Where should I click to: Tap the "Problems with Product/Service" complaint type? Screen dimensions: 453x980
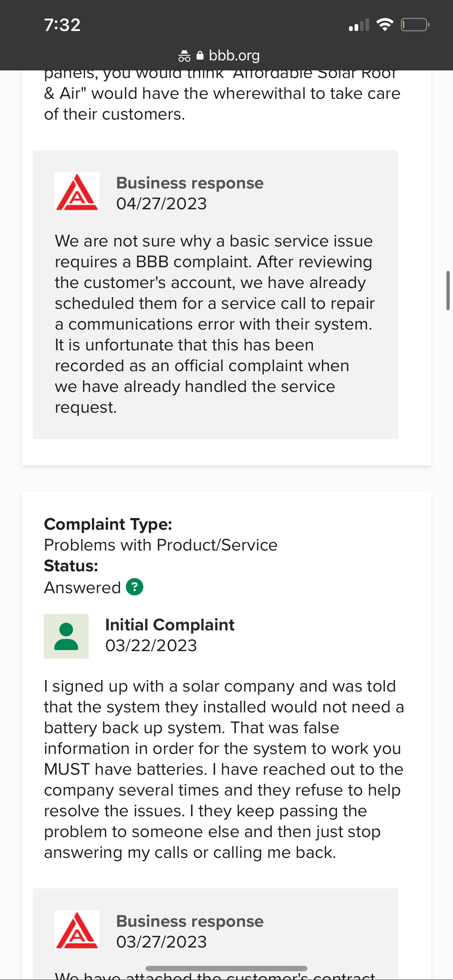(160, 545)
